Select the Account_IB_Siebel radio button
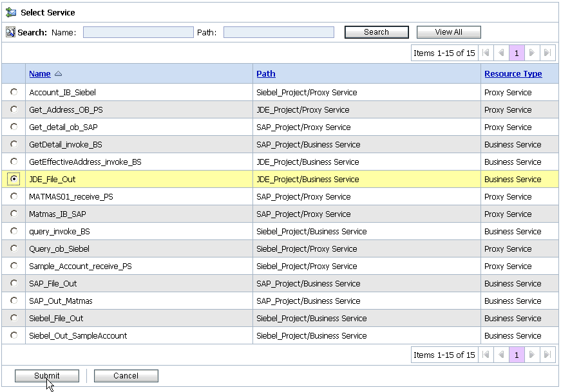Viewport: 561px width, 392px height. click(x=13, y=92)
